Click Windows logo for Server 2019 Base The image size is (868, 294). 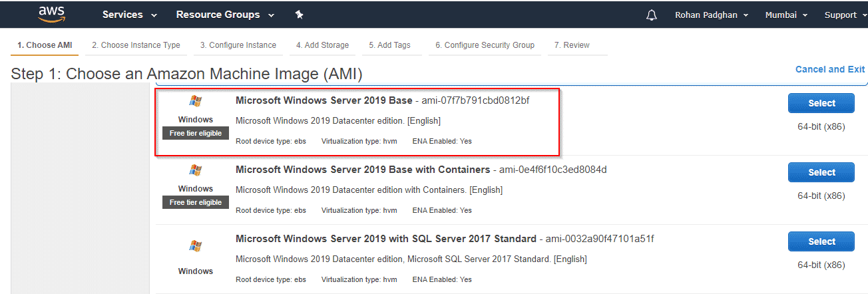click(x=195, y=101)
